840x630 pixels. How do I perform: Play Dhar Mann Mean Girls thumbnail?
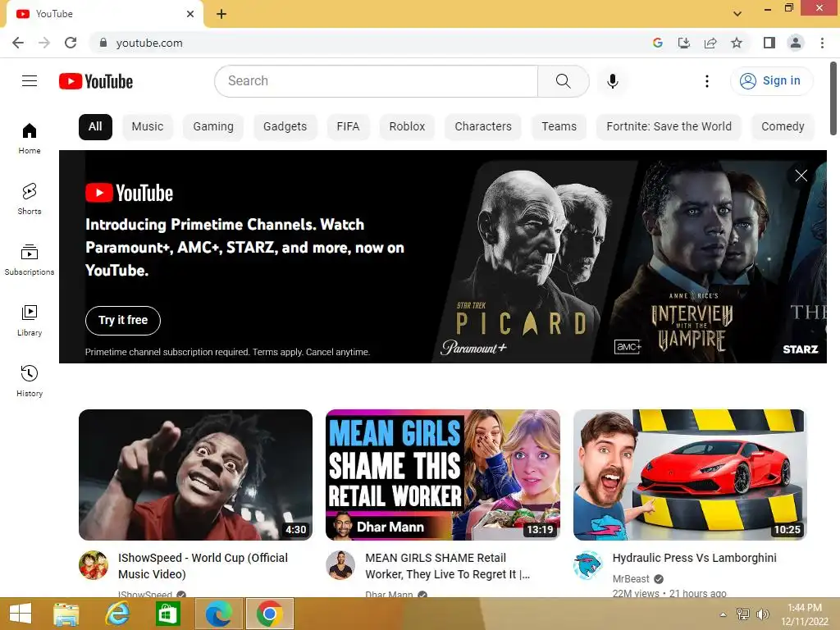[442, 475]
